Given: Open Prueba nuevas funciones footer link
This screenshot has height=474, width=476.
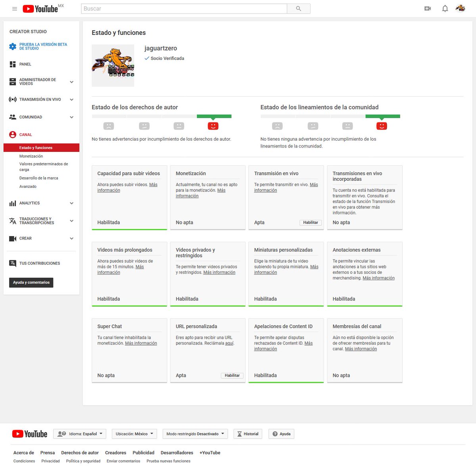Looking at the screenshot, I should click(168, 461).
